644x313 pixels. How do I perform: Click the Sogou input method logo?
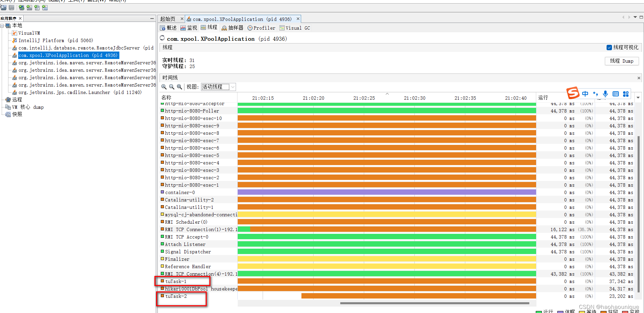[573, 93]
